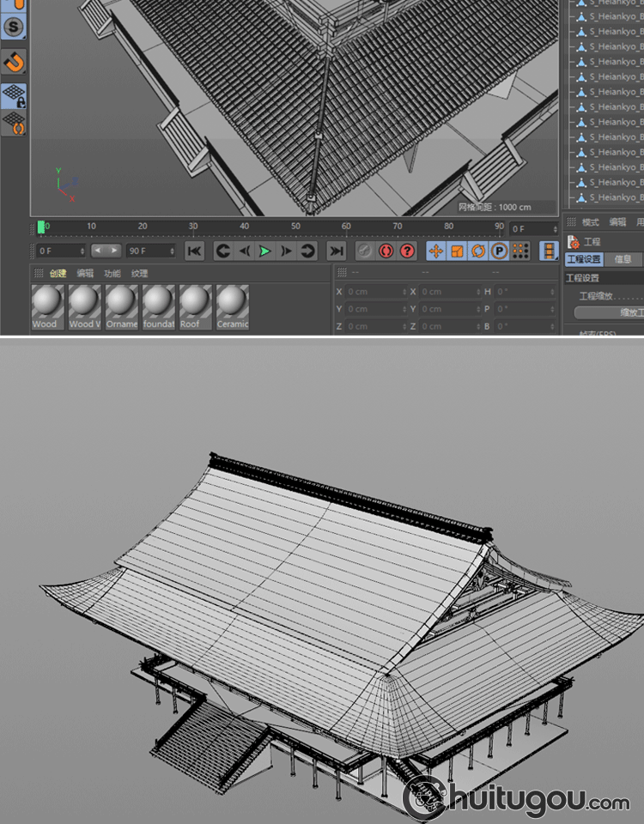The image size is (644, 824).
Task: Click the '网格间距 : 1000 cm' viewport text
Action: click(x=495, y=207)
